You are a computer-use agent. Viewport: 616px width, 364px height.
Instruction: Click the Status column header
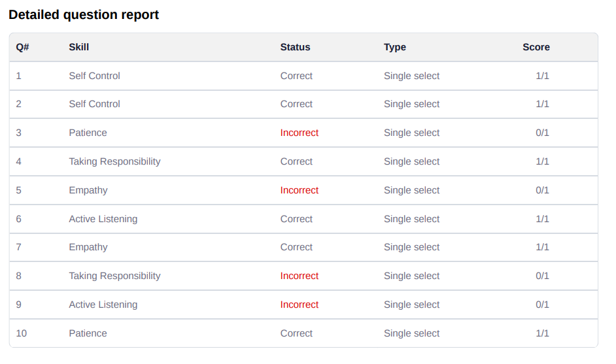pyautogui.click(x=295, y=47)
